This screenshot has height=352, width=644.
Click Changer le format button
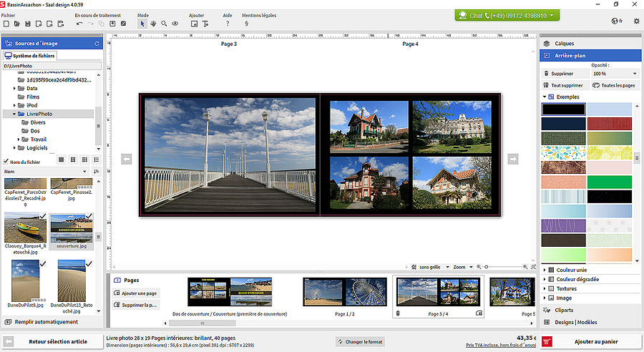click(x=362, y=341)
